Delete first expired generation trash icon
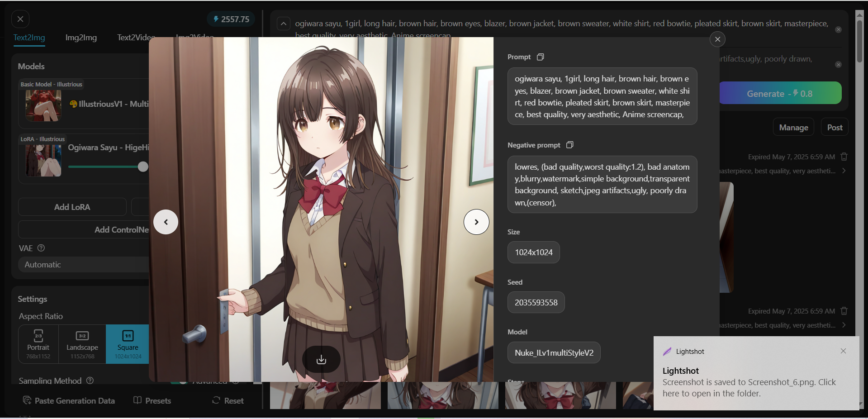Viewport: 868px width, 419px height. coord(844,157)
